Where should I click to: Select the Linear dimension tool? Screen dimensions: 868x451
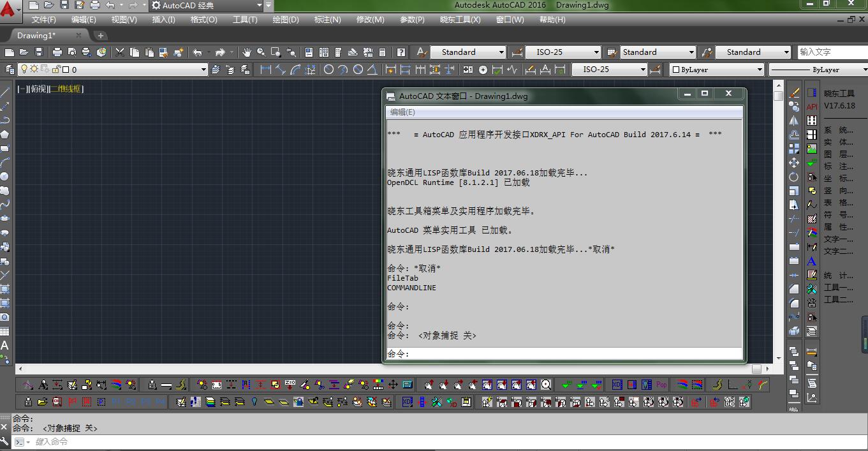[265, 70]
